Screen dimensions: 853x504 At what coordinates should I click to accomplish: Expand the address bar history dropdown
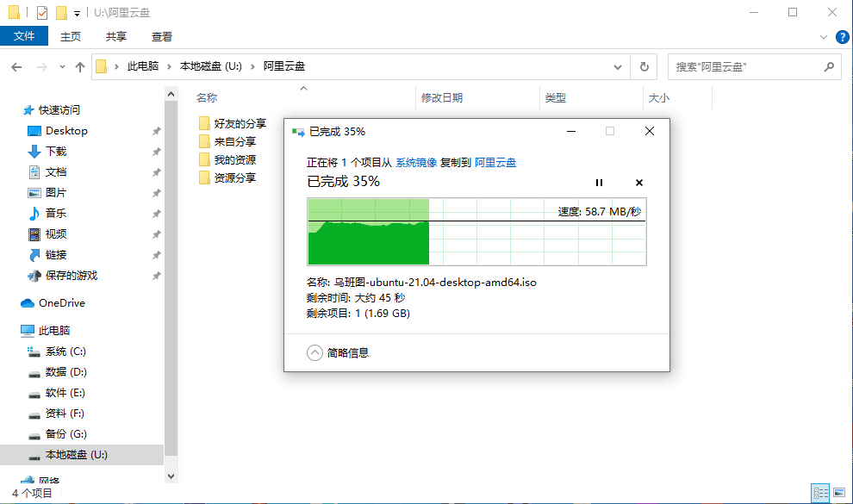pyautogui.click(x=617, y=66)
